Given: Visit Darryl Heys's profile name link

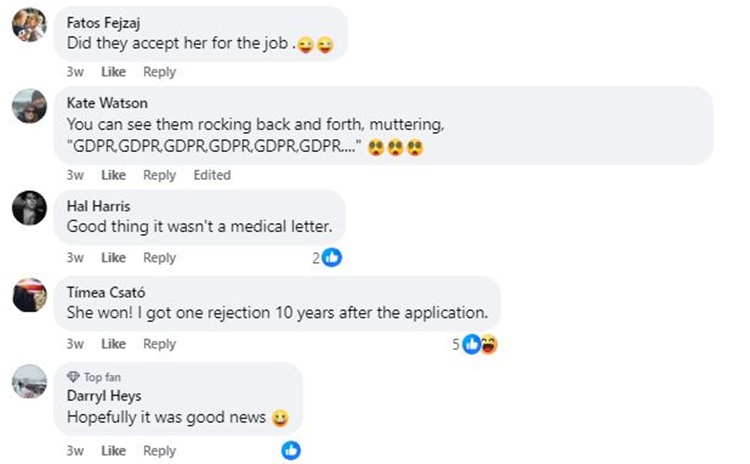Looking at the screenshot, I should (x=102, y=395).
